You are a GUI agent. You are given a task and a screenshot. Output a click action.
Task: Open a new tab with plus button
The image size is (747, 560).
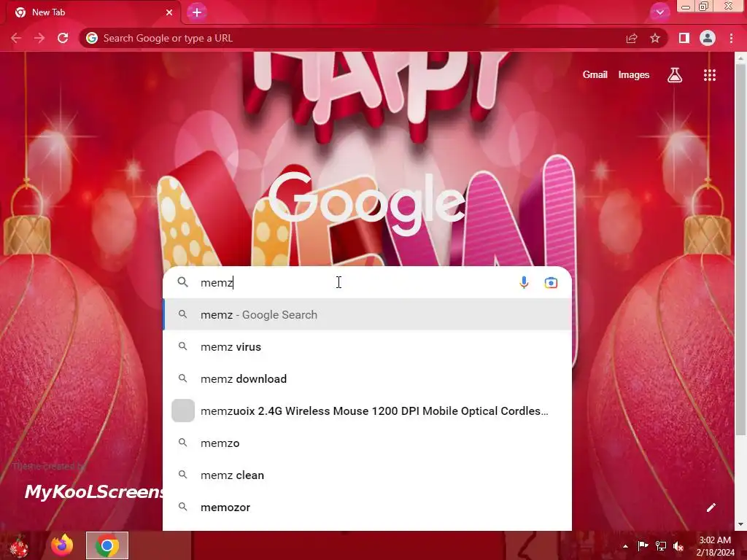point(197,12)
